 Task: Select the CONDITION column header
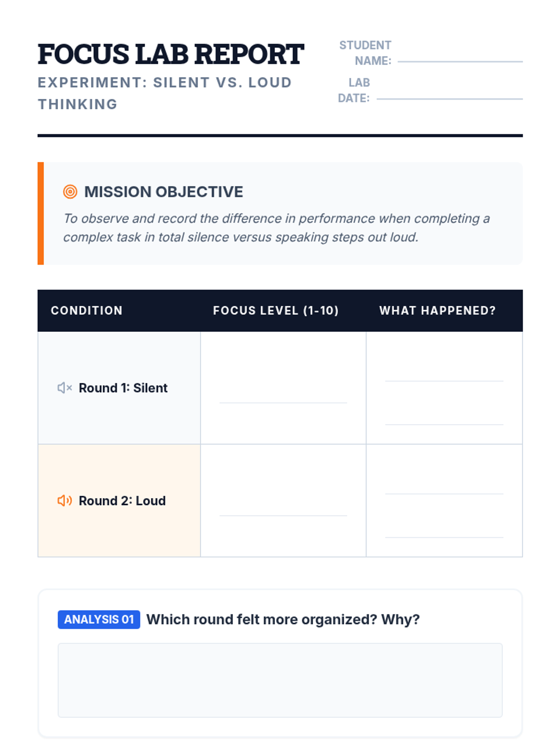point(87,310)
